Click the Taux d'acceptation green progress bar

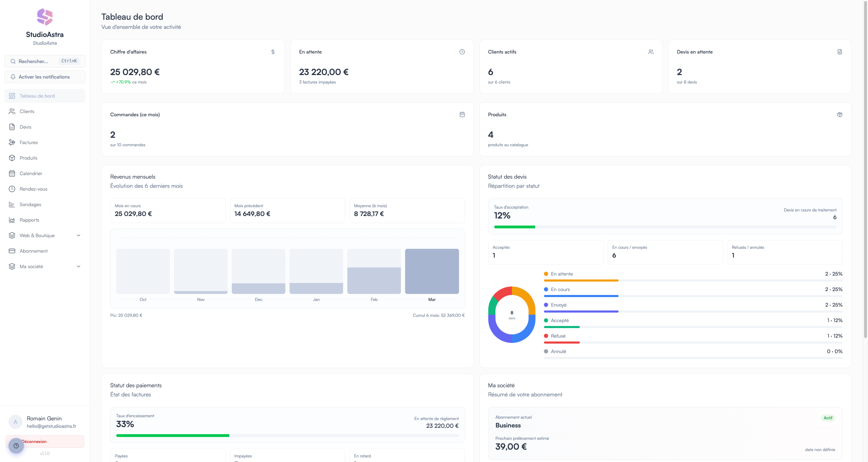(514, 227)
